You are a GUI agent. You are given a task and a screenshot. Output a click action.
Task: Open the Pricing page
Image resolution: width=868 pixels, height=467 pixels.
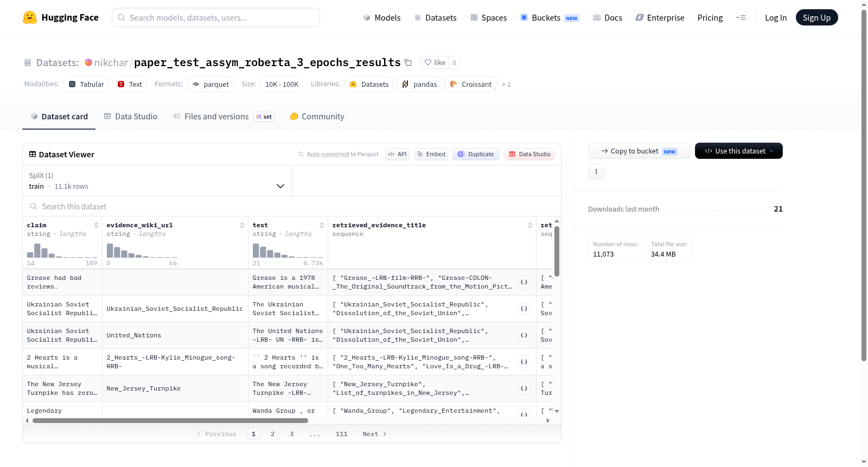coord(710,18)
